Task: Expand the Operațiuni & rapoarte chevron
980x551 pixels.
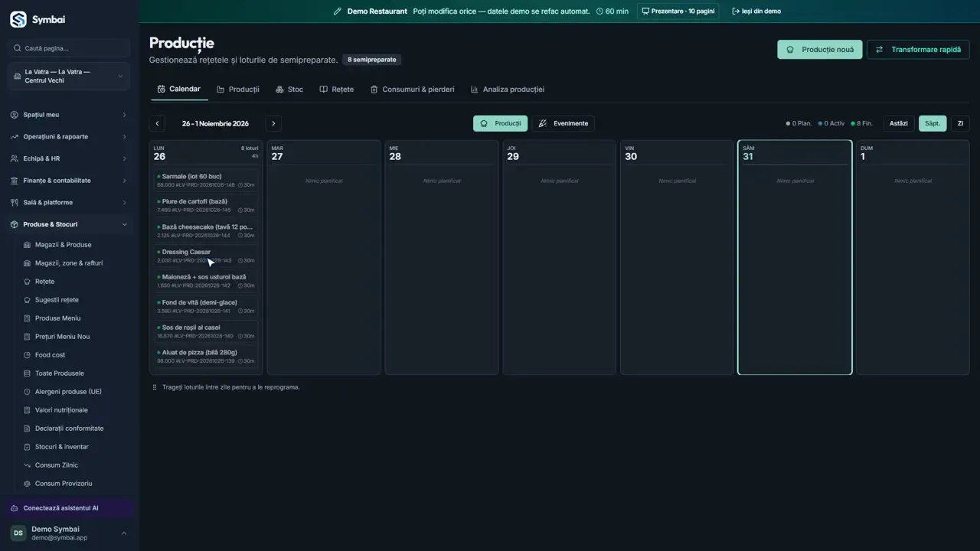Action: pos(124,137)
